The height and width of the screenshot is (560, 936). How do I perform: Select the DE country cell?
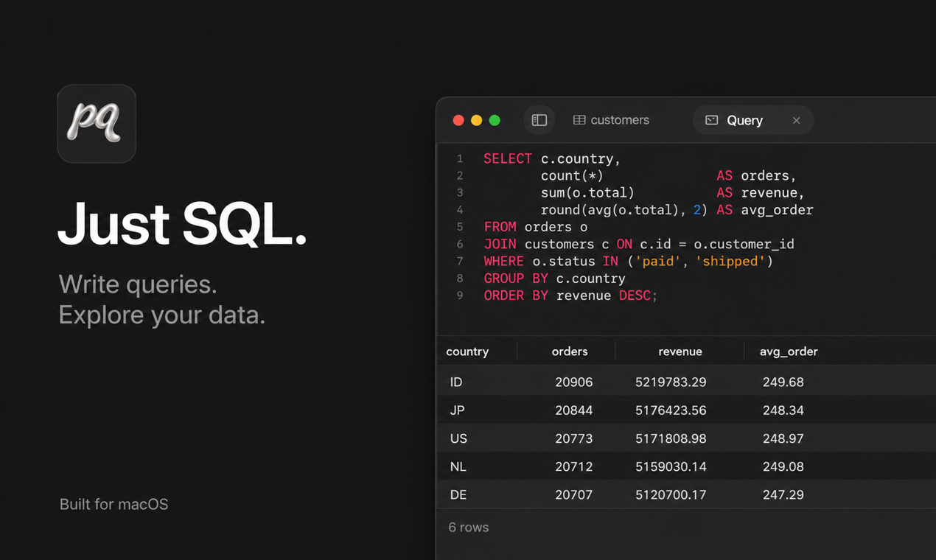pyautogui.click(x=458, y=494)
